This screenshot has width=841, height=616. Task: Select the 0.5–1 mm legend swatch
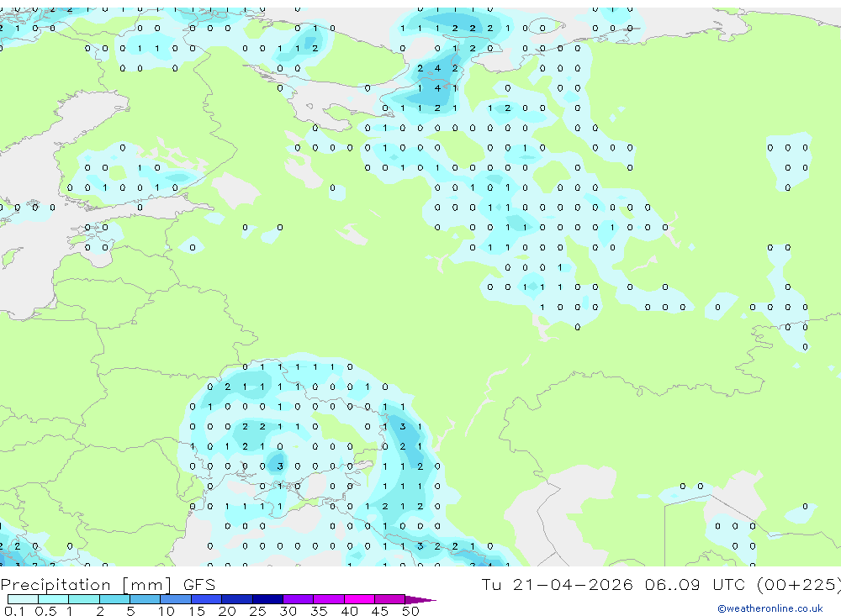(x=54, y=599)
